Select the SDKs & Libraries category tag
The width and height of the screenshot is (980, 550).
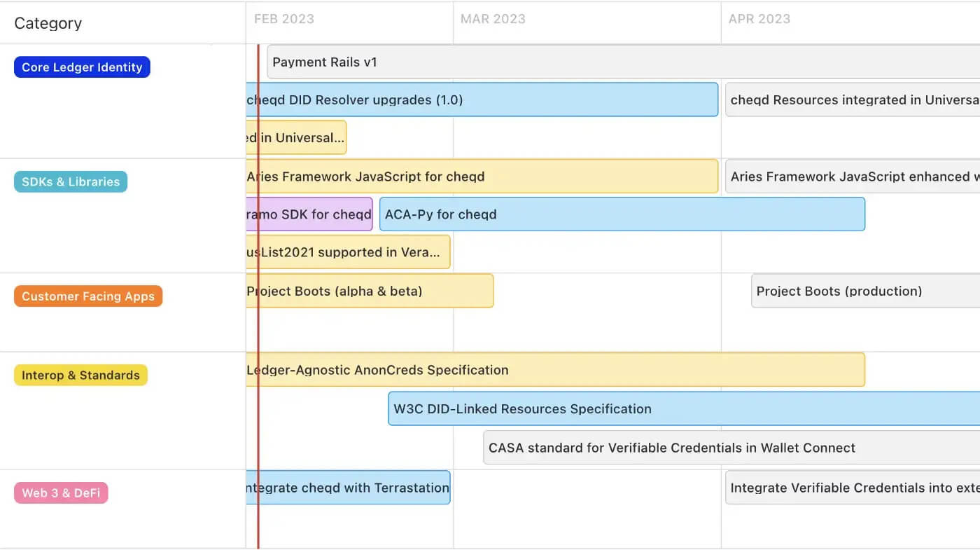click(x=71, y=181)
